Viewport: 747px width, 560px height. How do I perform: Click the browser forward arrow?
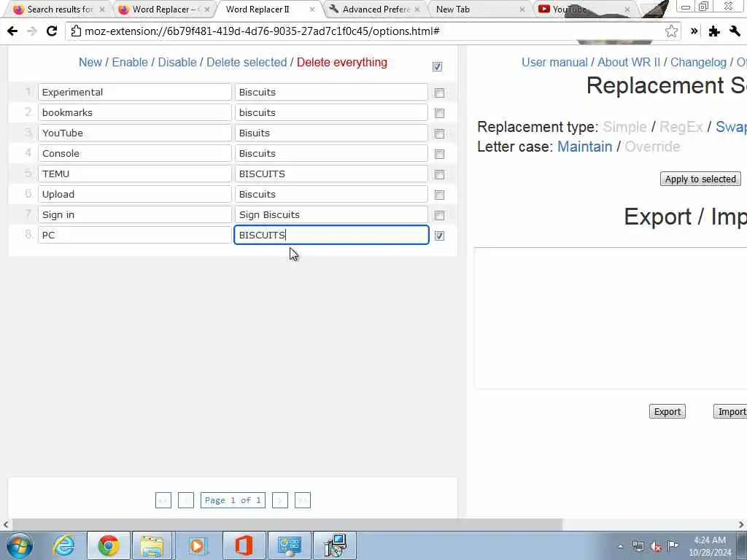[x=32, y=31]
